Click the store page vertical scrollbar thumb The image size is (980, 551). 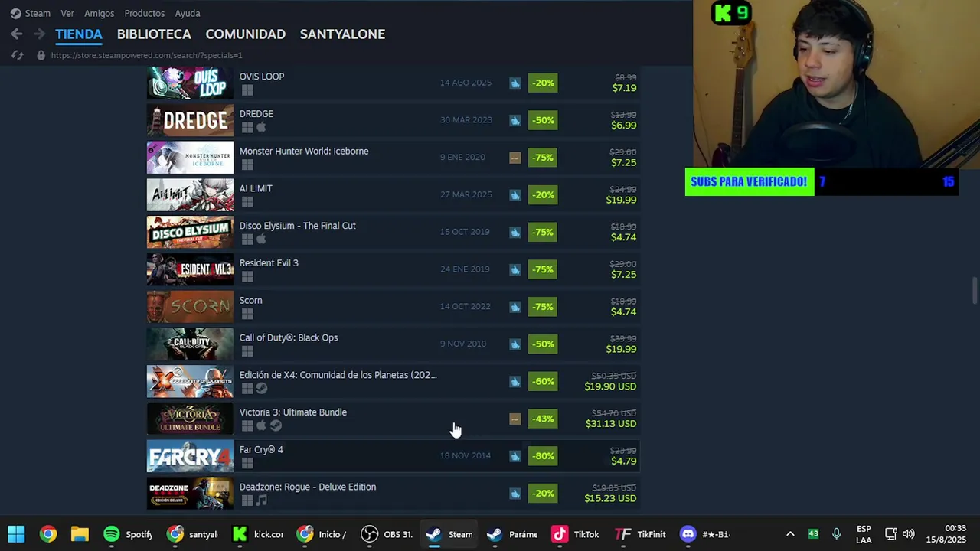click(x=975, y=291)
